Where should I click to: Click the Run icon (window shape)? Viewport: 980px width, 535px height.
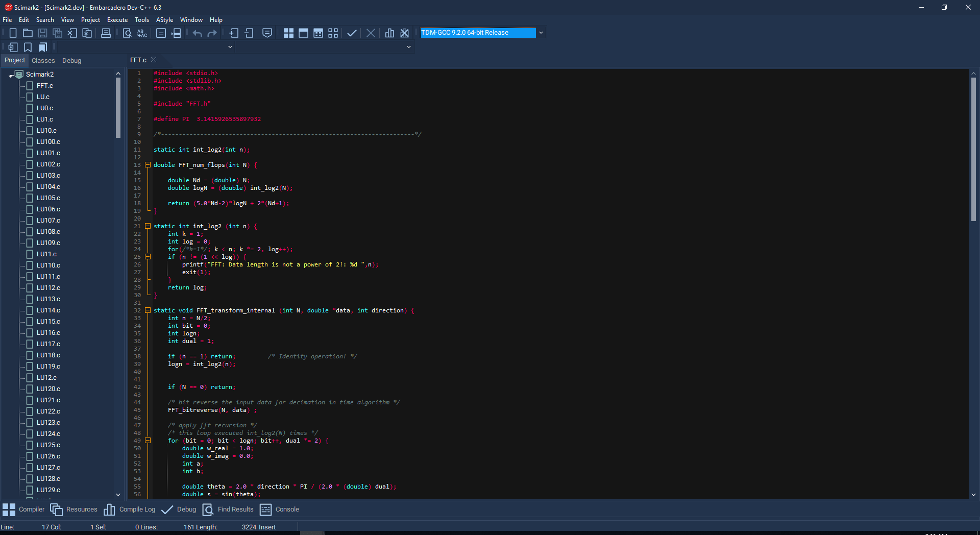[303, 33]
